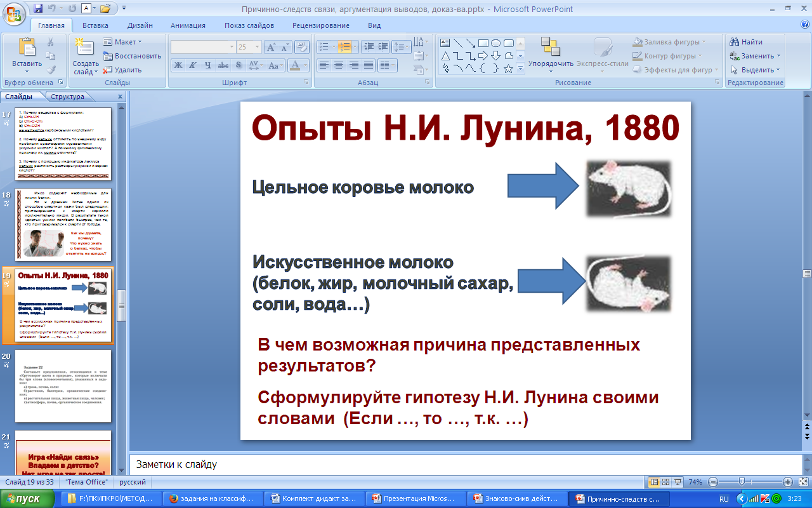Pick the oval shape from gallery
The image size is (812, 508).
tap(495, 43)
